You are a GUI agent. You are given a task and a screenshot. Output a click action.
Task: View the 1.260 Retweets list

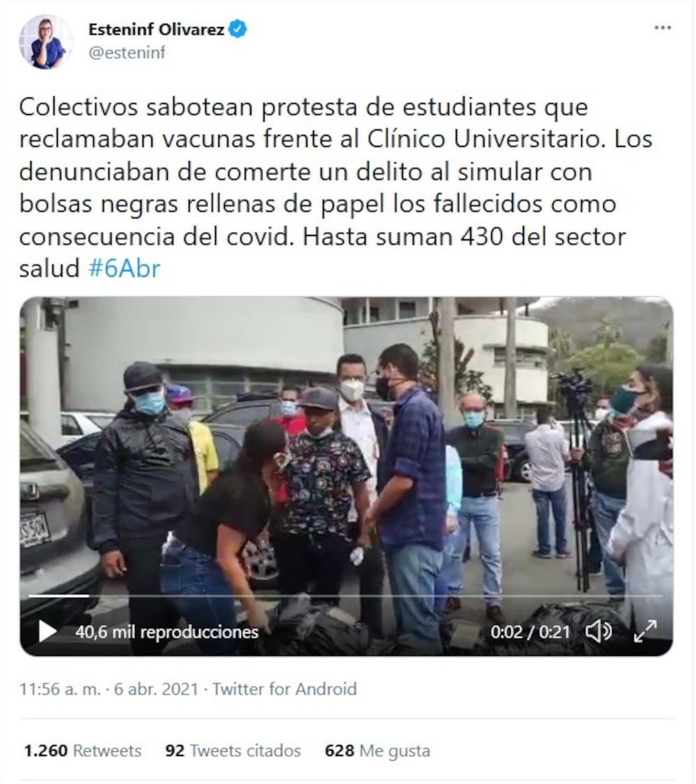(x=83, y=751)
